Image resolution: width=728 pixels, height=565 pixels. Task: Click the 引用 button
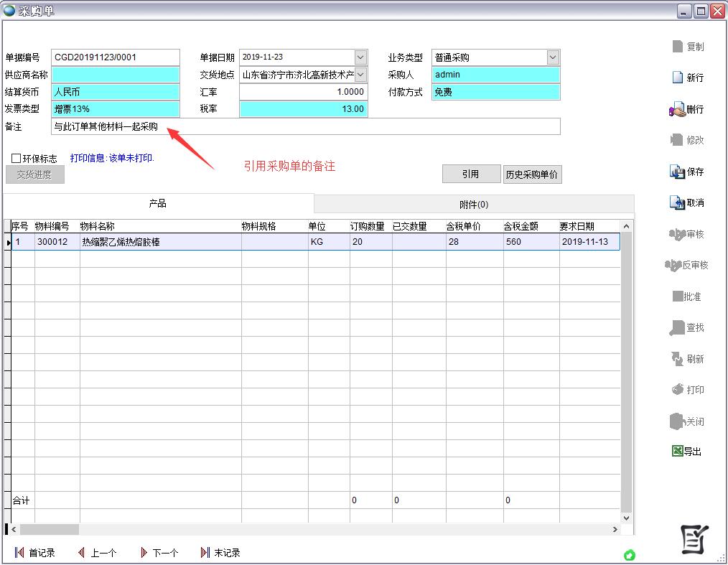470,174
